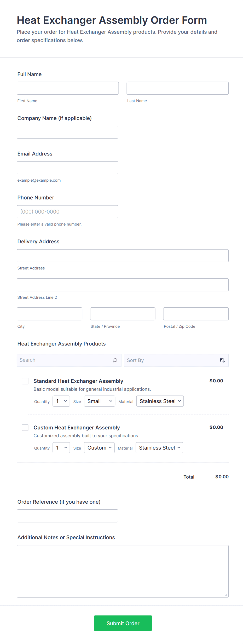This screenshot has width=243, height=644.
Task: Click the Postal / Zip Code field
Action: point(196,314)
